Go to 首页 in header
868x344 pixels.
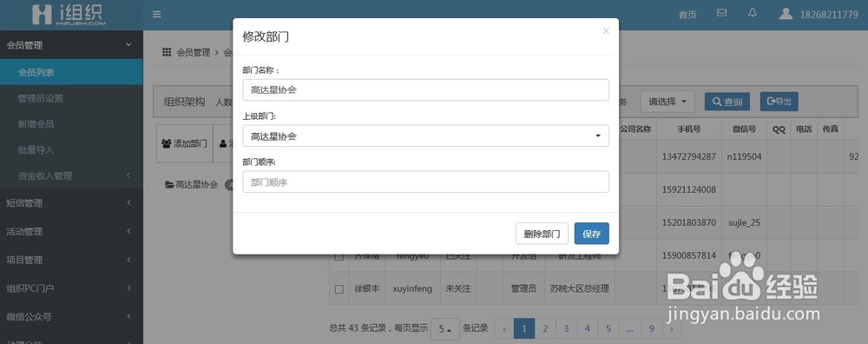click(x=687, y=15)
